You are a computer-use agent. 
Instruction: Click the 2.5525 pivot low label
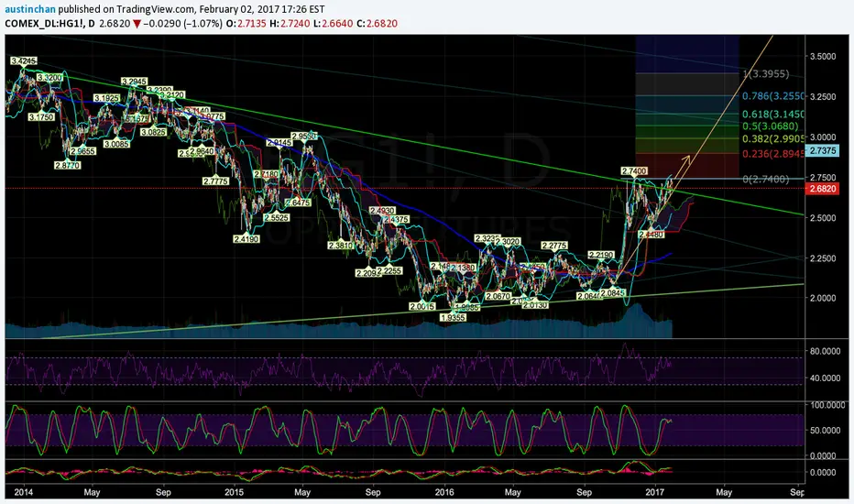click(277, 217)
